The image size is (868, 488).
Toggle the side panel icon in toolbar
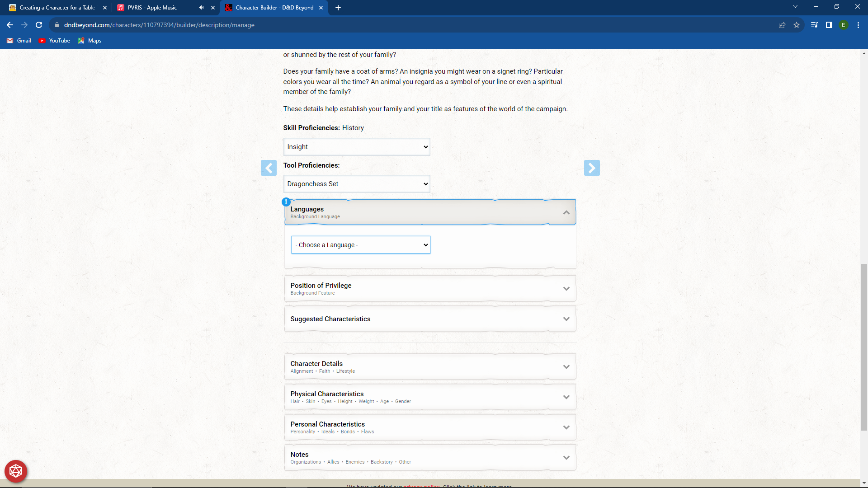(829, 25)
